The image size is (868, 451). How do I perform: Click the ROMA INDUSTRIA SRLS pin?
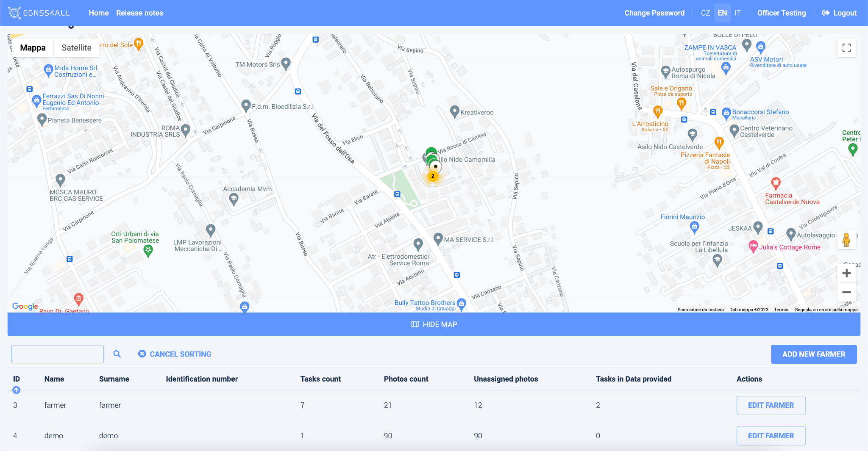185,130
